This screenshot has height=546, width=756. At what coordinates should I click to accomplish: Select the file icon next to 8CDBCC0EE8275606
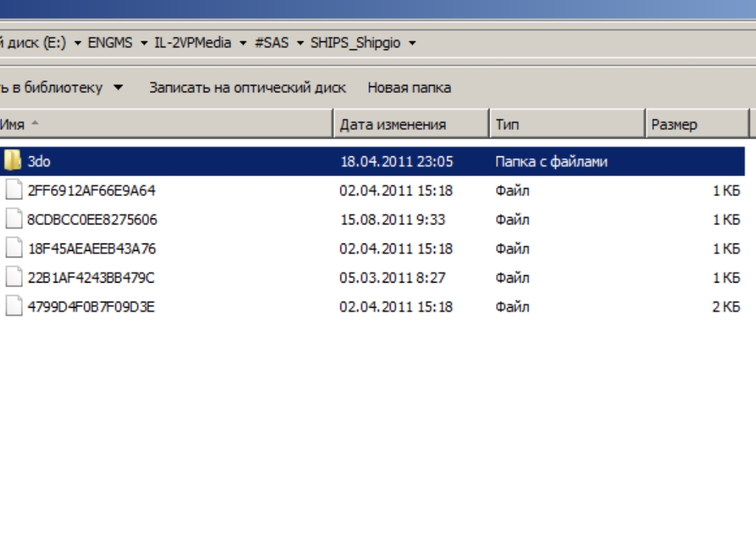[x=14, y=219]
